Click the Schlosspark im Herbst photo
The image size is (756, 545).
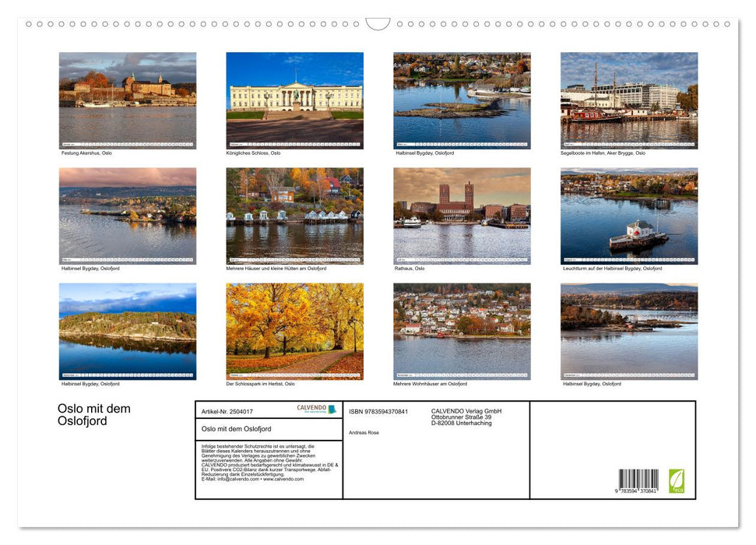tap(294, 332)
